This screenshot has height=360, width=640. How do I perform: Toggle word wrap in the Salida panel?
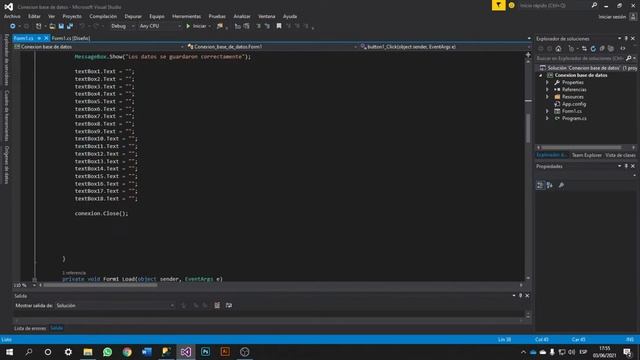[229, 305]
